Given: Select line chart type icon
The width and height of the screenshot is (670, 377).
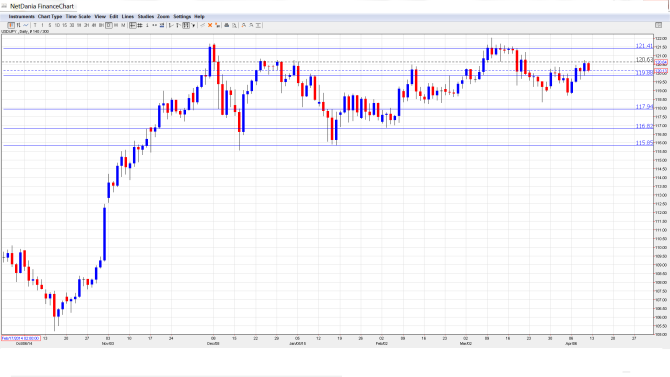Looking at the screenshot, I should click(26, 25).
